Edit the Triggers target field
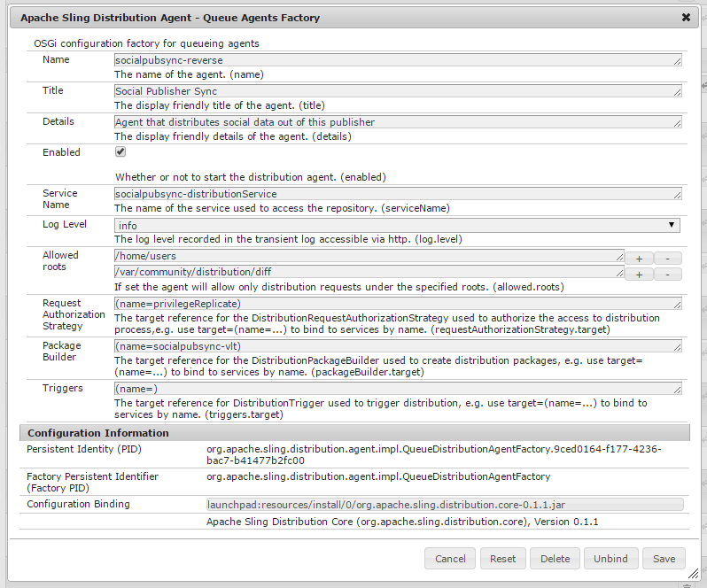This screenshot has height=588, width=707. click(398, 389)
